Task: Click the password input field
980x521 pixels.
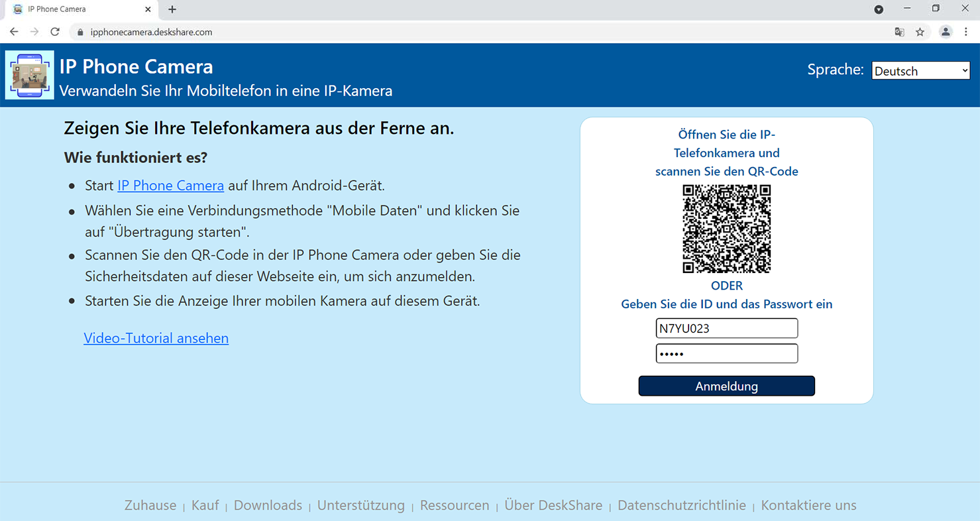Action: [x=727, y=353]
